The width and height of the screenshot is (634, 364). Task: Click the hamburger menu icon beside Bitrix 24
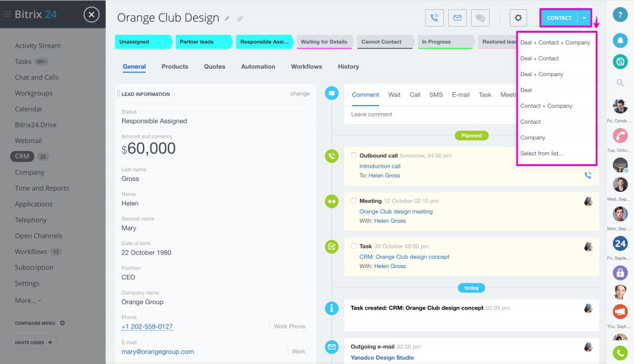[x=7, y=15]
